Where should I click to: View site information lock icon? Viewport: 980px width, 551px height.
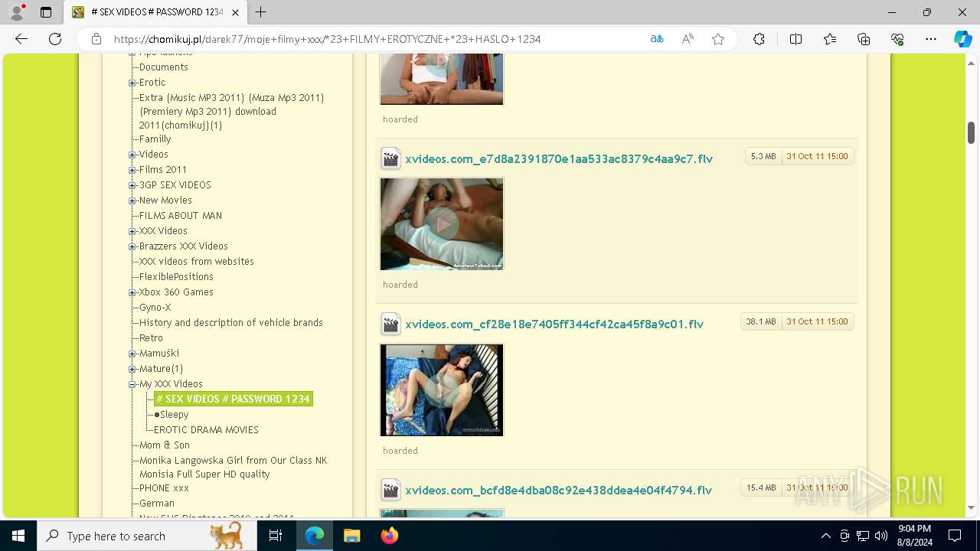point(96,39)
